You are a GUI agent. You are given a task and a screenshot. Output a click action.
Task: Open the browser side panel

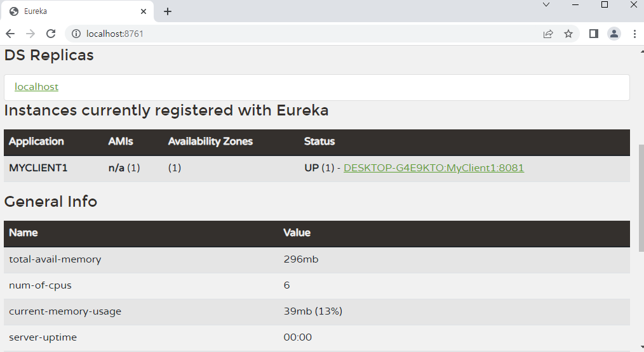593,34
